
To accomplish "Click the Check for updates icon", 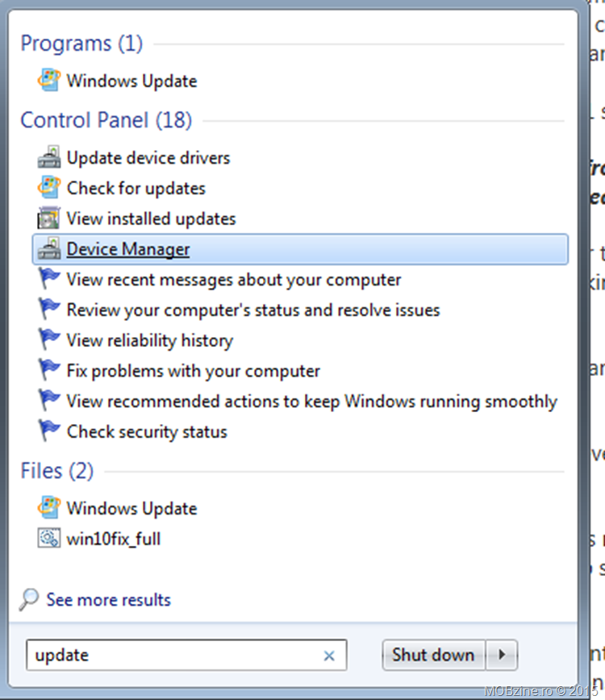I will click(49, 187).
